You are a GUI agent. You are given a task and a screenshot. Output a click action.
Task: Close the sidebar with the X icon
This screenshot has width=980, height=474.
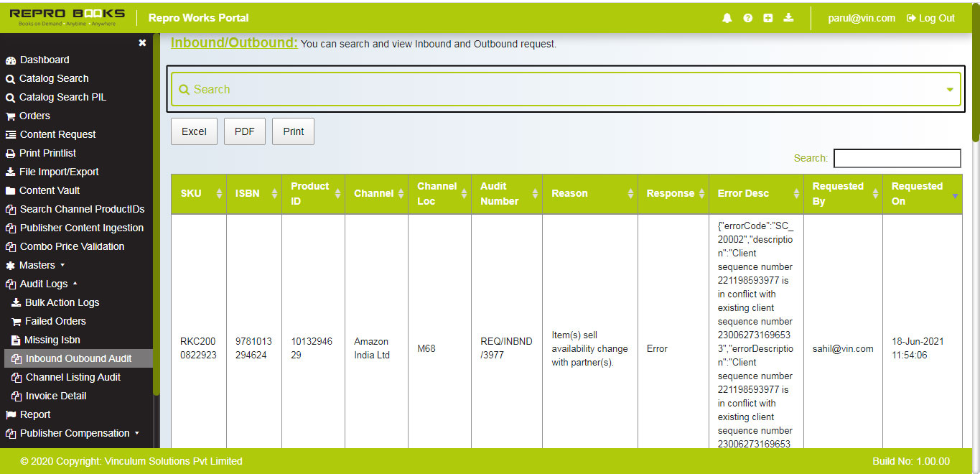tap(142, 42)
